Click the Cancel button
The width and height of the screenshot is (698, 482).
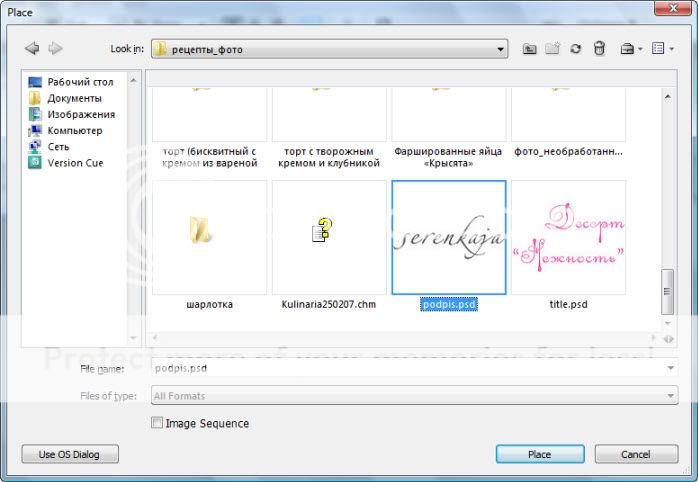pyautogui.click(x=635, y=454)
